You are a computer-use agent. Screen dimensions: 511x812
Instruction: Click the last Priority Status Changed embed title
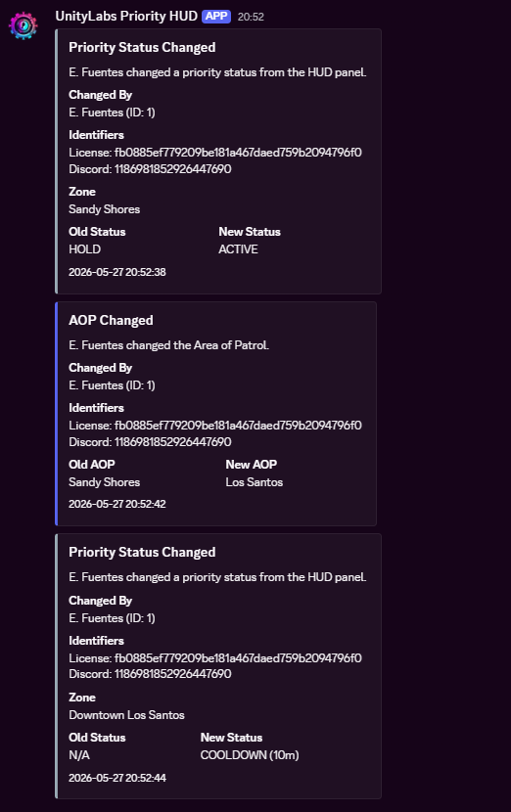click(x=142, y=552)
